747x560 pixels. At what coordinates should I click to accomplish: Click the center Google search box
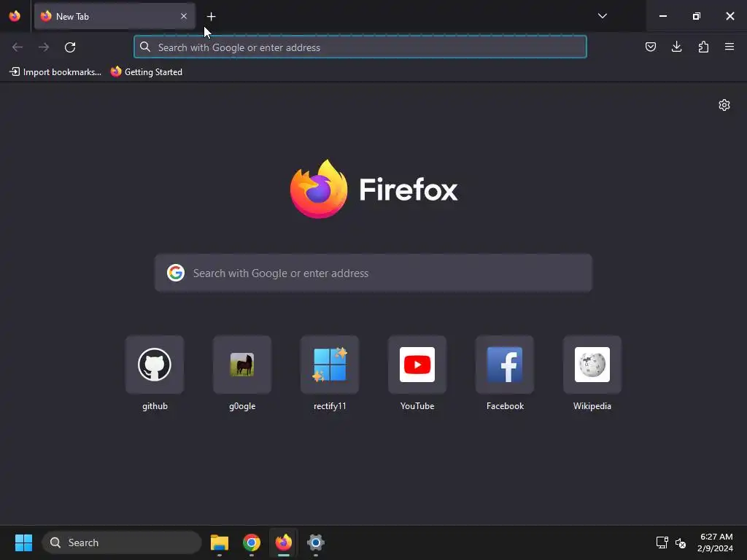(373, 273)
